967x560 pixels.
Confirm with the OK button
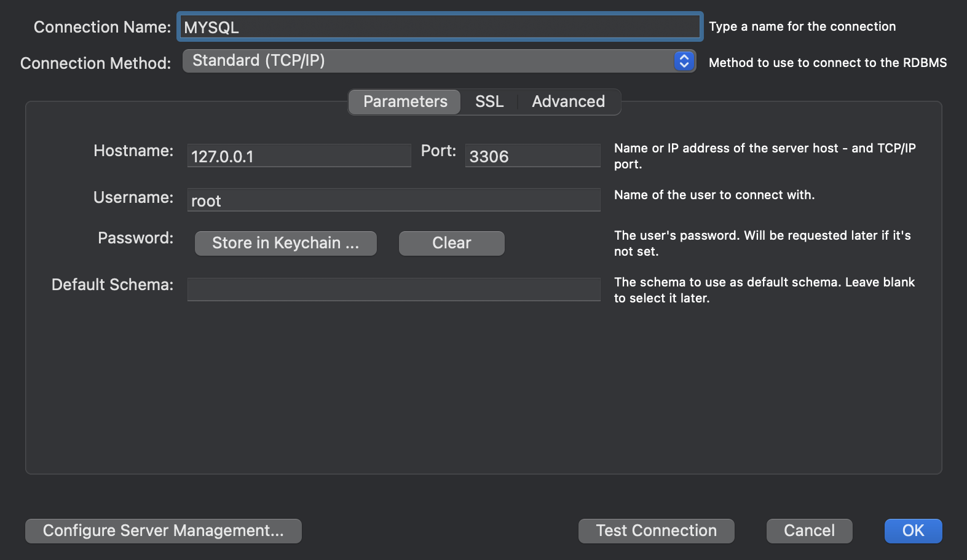click(x=914, y=530)
